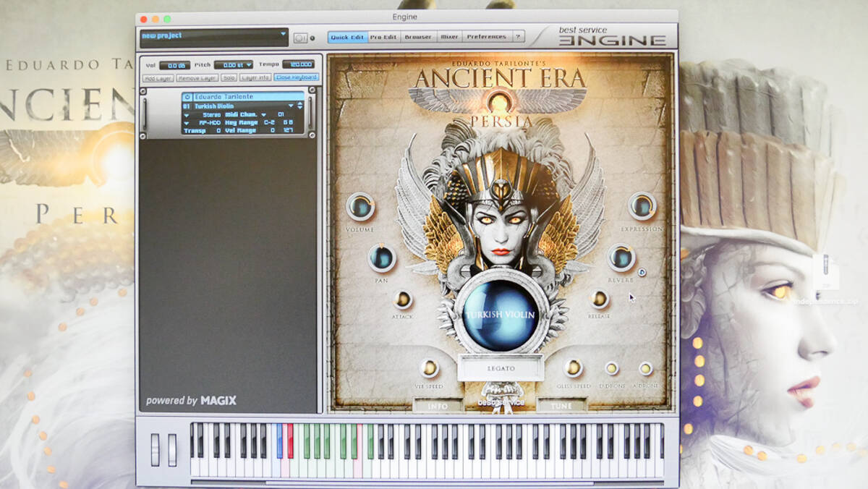Click the Vol value field showing 0.0 dB

click(174, 64)
